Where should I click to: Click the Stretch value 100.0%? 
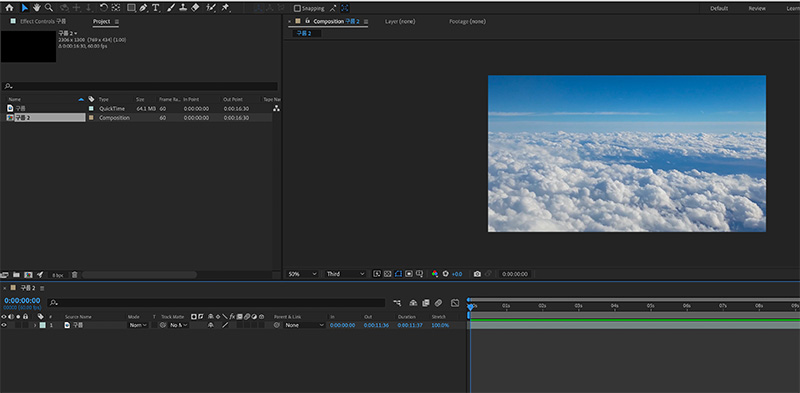[440, 325]
